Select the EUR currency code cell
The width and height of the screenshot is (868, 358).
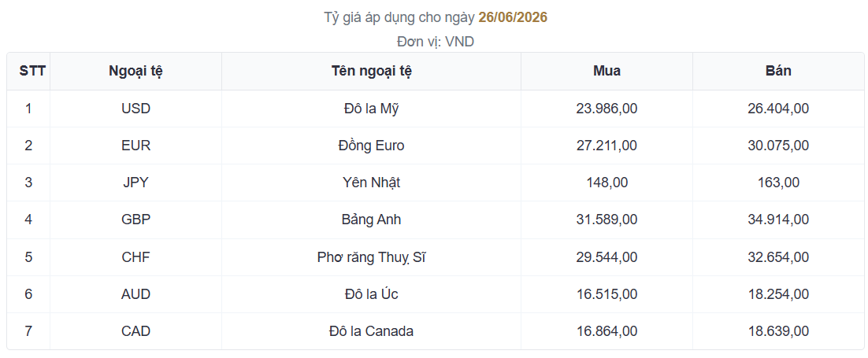[135, 146]
